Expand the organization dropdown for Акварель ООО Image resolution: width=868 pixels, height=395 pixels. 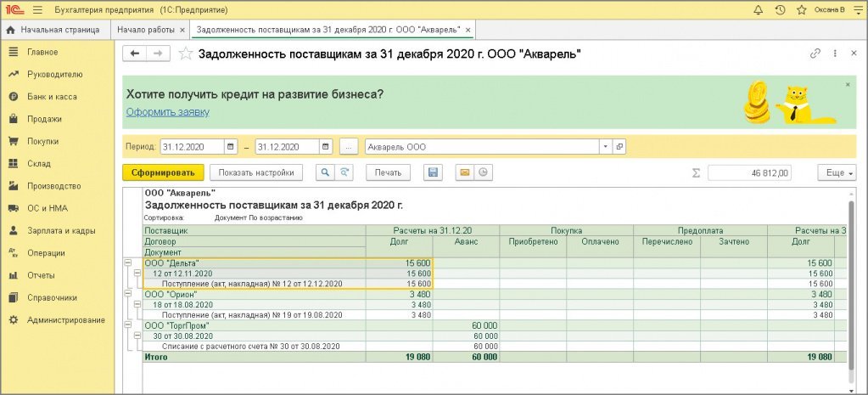click(x=605, y=146)
